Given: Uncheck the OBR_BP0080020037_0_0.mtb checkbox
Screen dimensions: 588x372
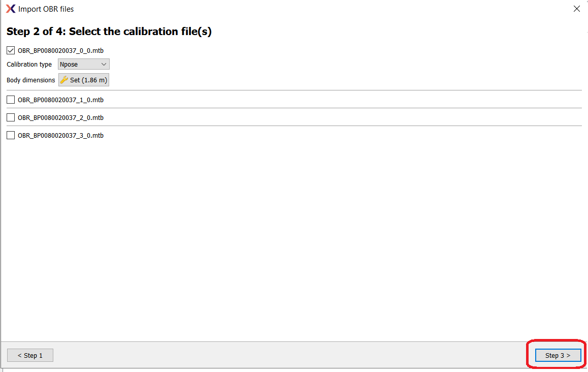Looking at the screenshot, I should point(11,50).
